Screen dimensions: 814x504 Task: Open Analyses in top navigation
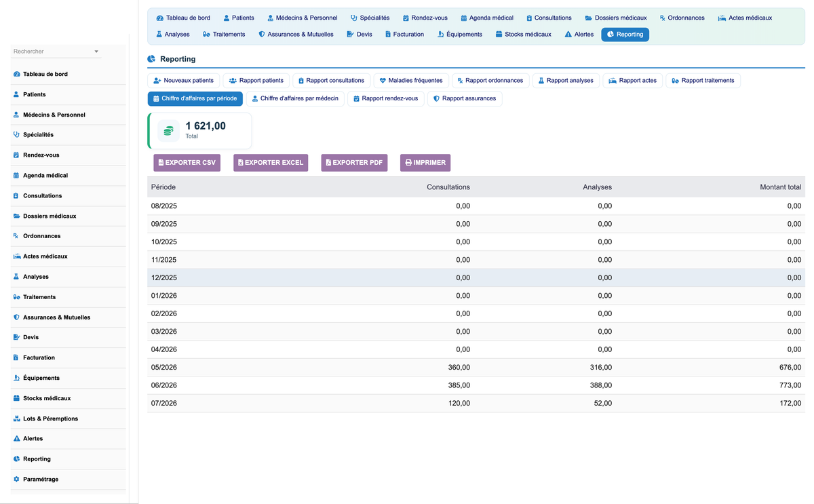click(173, 34)
